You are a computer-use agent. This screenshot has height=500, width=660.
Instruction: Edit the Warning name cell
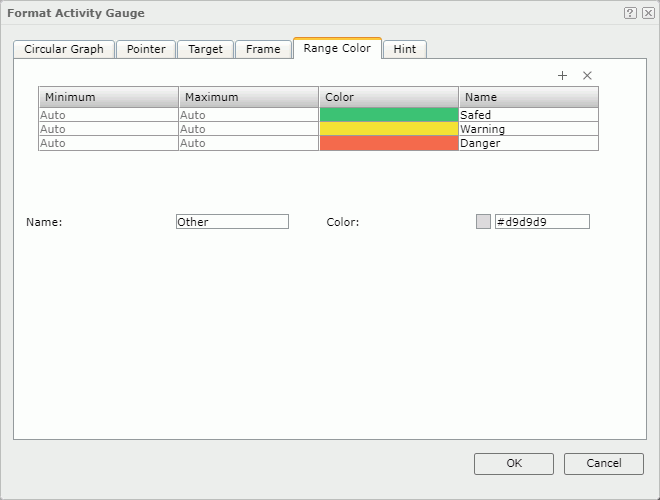pos(528,129)
